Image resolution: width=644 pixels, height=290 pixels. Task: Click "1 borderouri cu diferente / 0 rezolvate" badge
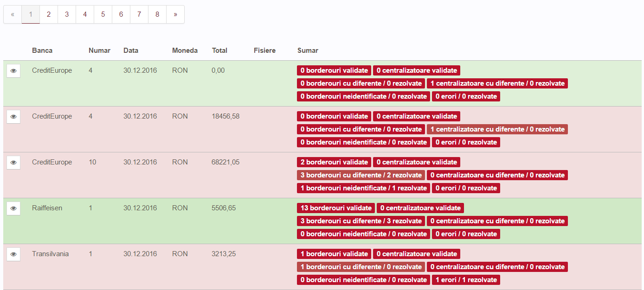[x=361, y=267]
